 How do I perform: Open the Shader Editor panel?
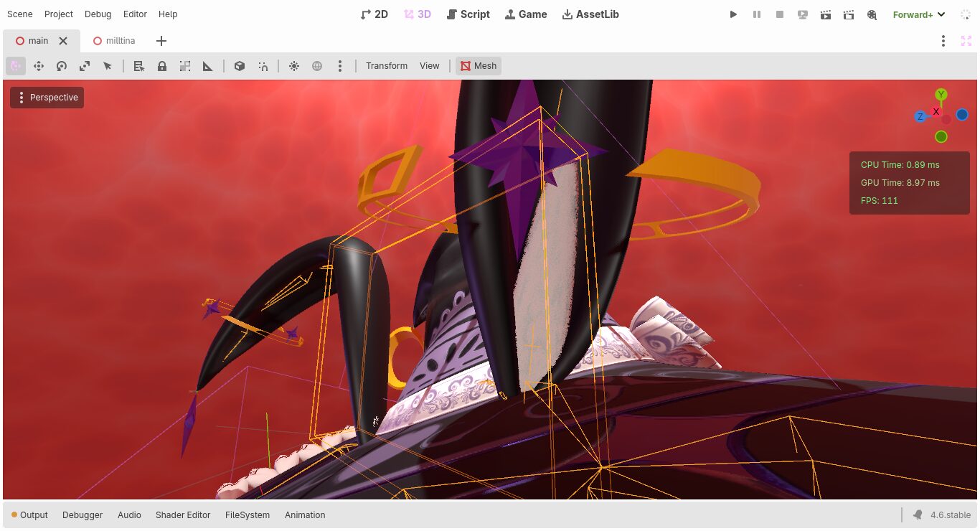tap(183, 515)
